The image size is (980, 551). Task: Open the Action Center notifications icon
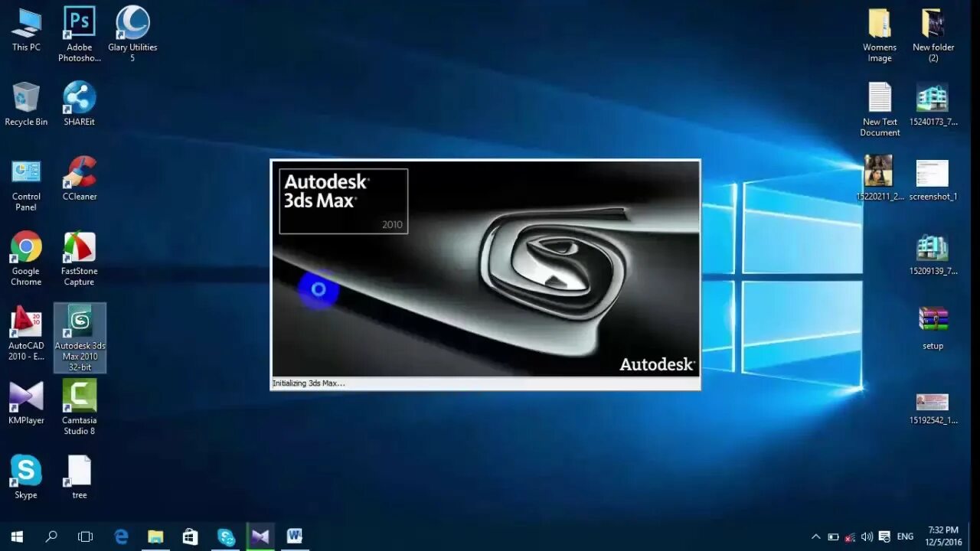[x=884, y=536]
